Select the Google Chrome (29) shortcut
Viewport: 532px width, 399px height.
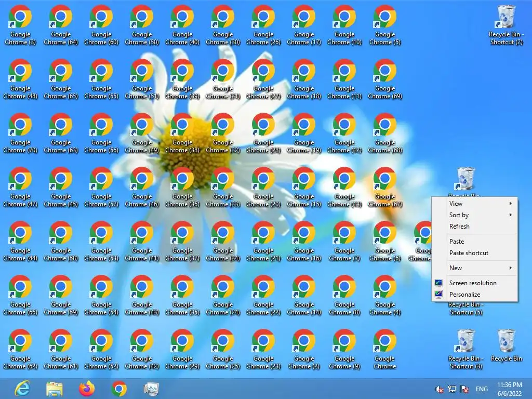point(182,350)
